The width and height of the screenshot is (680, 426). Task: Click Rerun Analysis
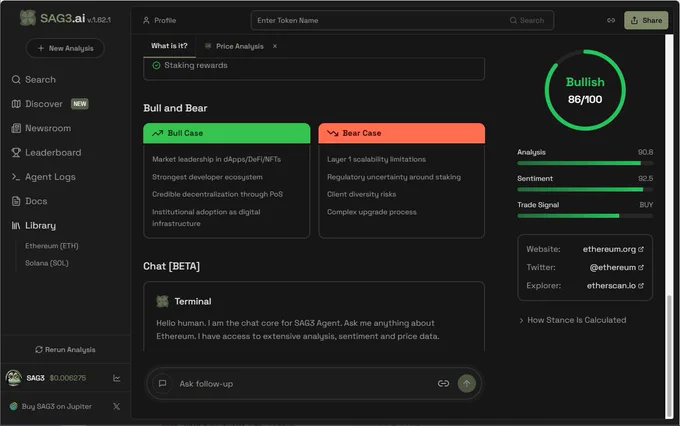[x=65, y=349]
